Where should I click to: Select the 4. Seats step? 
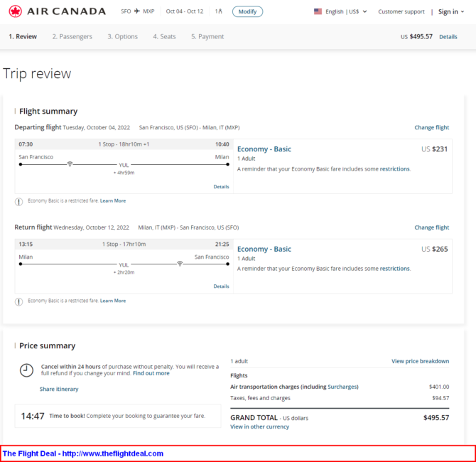(x=164, y=36)
